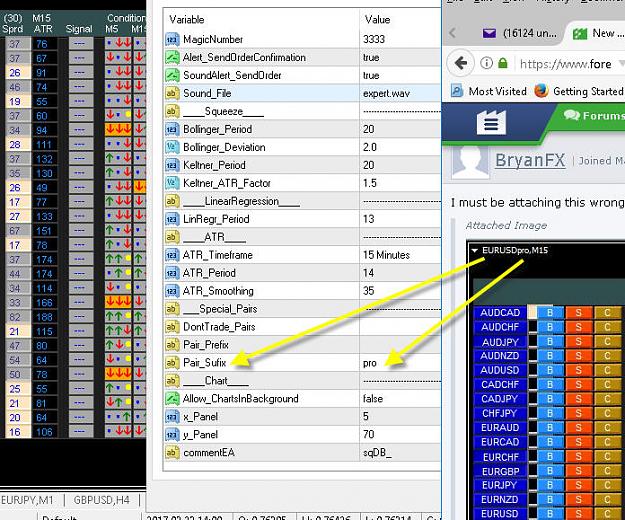Click the Buy button for EURUSD

click(550, 514)
